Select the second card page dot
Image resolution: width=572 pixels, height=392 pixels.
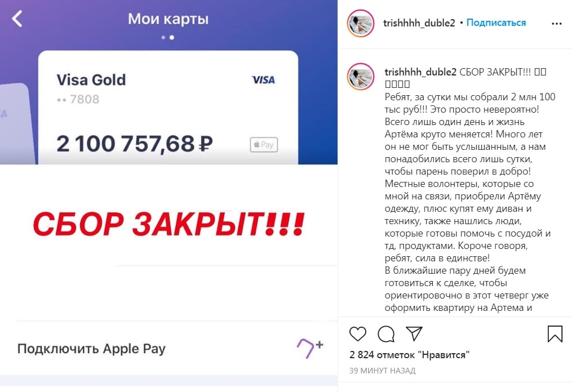pyautogui.click(x=172, y=38)
